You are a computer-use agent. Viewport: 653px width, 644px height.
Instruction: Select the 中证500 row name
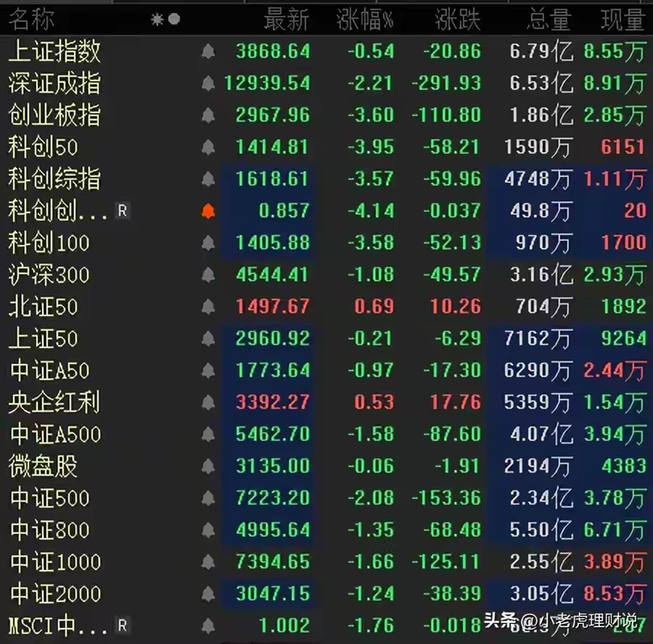pyautogui.click(x=50, y=497)
